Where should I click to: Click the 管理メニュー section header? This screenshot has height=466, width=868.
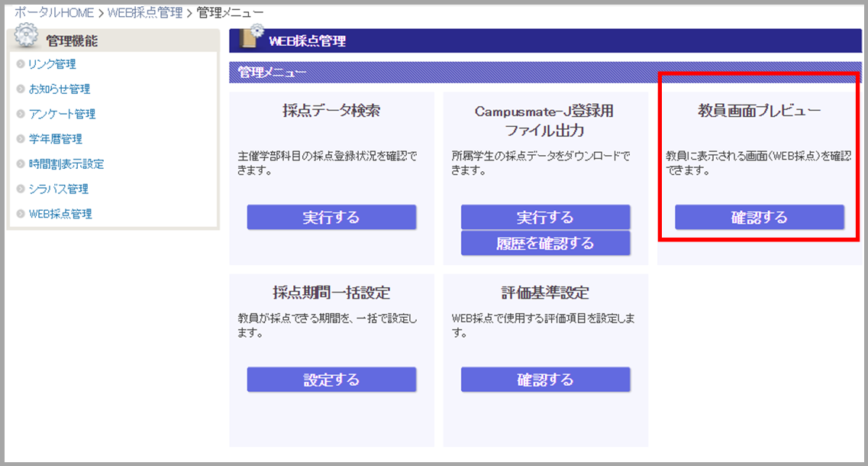point(545,73)
